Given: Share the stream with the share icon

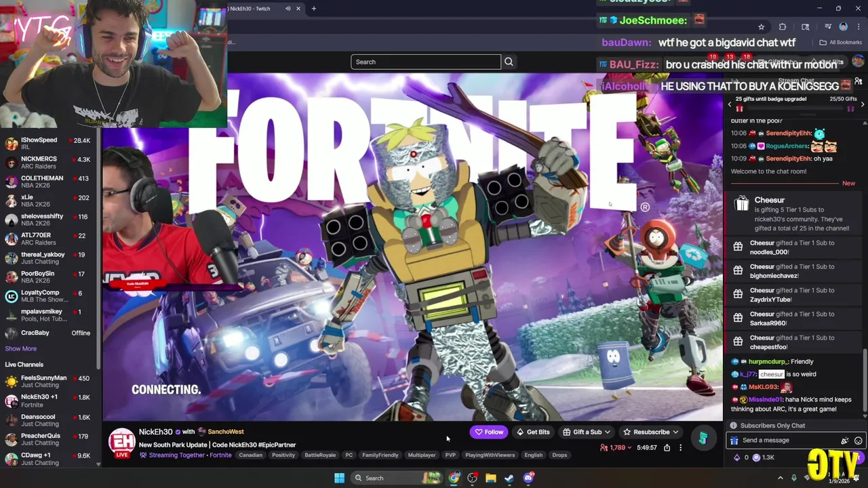Looking at the screenshot, I should [667, 447].
